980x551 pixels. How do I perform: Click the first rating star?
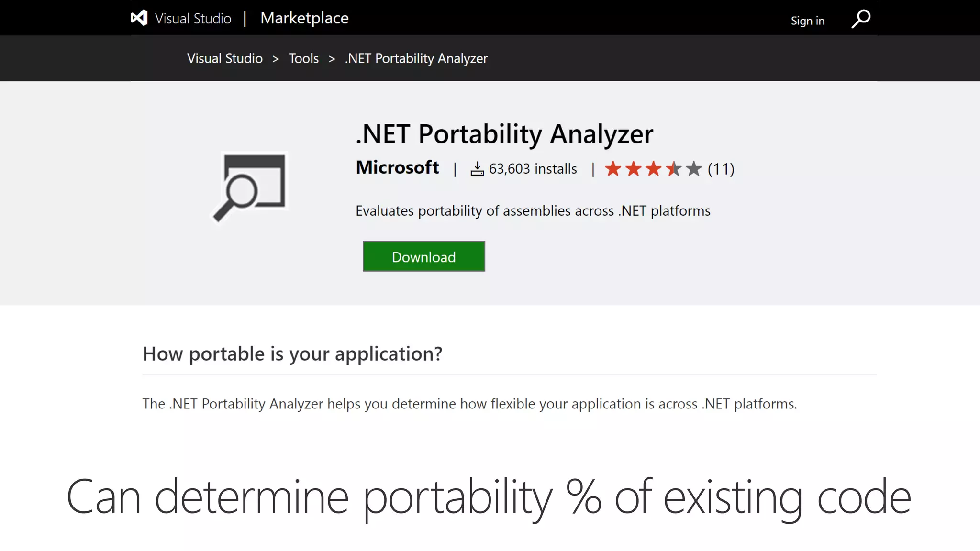(x=613, y=169)
